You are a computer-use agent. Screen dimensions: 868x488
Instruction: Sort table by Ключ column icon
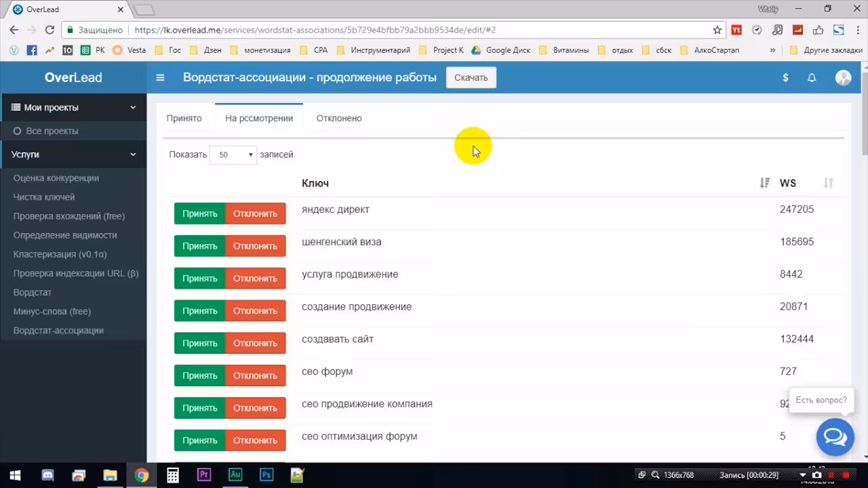[765, 183]
